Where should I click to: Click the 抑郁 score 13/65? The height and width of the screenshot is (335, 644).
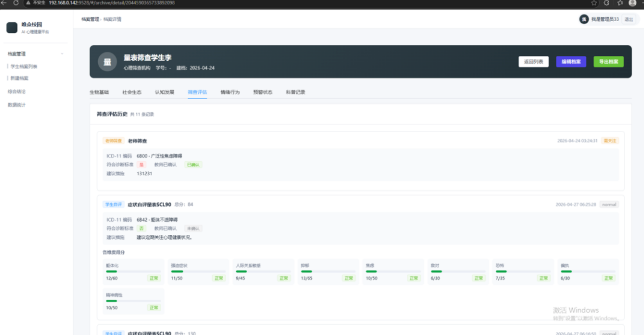tap(306, 278)
